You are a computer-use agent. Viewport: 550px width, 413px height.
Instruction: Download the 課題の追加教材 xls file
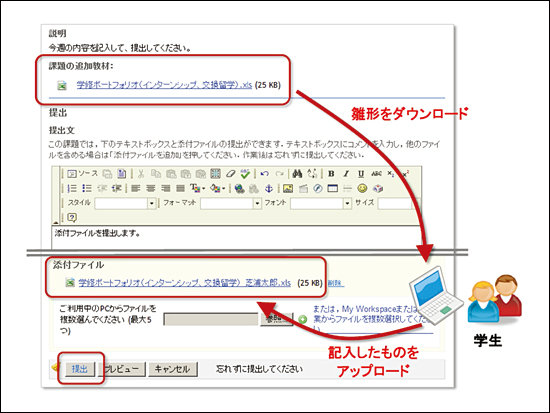(x=164, y=85)
